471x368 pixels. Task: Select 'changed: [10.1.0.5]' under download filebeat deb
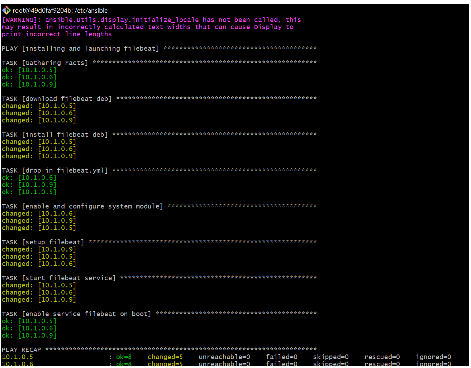[x=39, y=106]
